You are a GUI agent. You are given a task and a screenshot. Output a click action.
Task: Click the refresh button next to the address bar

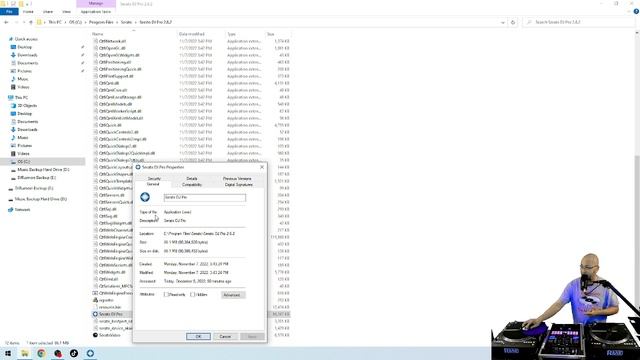(x=513, y=22)
